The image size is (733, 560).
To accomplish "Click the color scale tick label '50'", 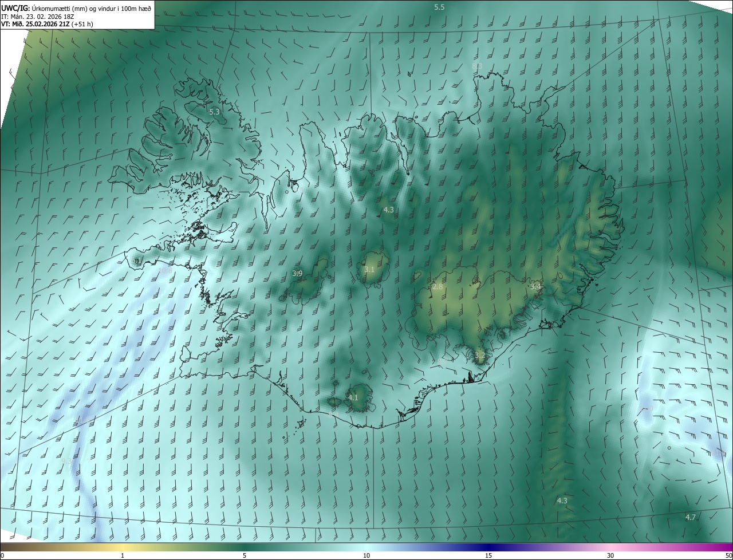I will [728, 555].
